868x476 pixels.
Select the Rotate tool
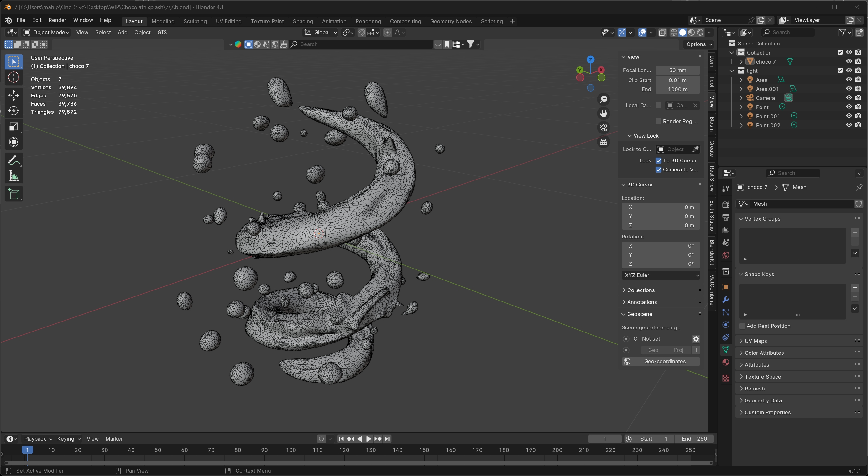pos(13,111)
